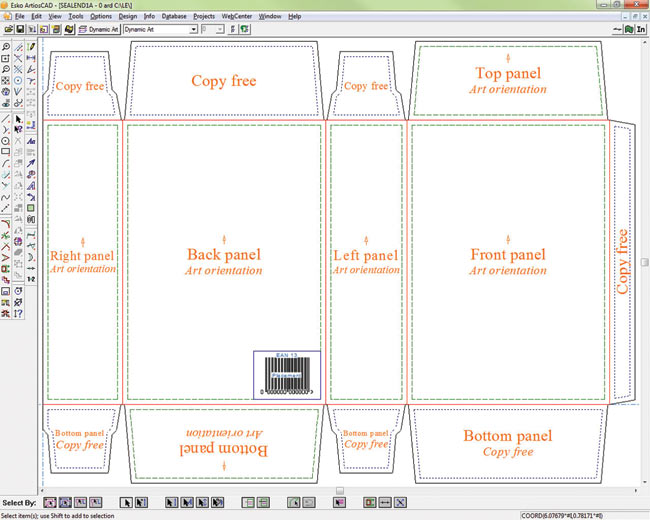This screenshot has height=520, width=650.
Task: Click the Help menu
Action: click(294, 17)
